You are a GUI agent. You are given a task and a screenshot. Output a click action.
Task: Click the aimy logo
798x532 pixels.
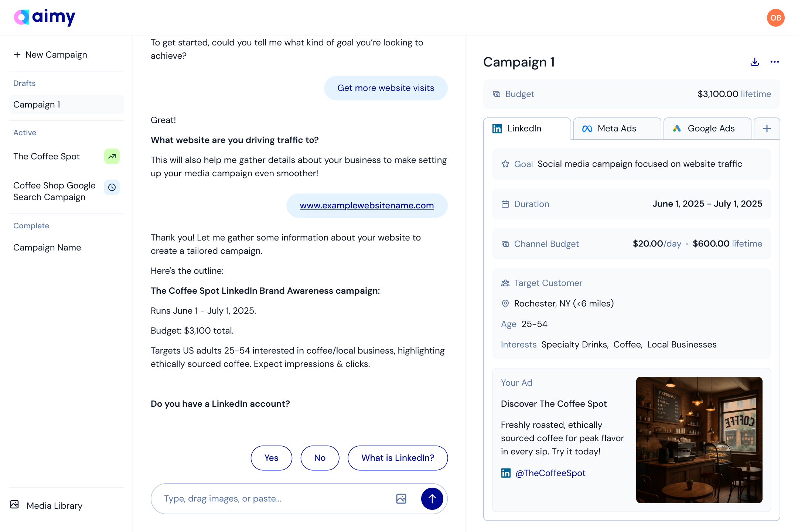[x=44, y=17]
